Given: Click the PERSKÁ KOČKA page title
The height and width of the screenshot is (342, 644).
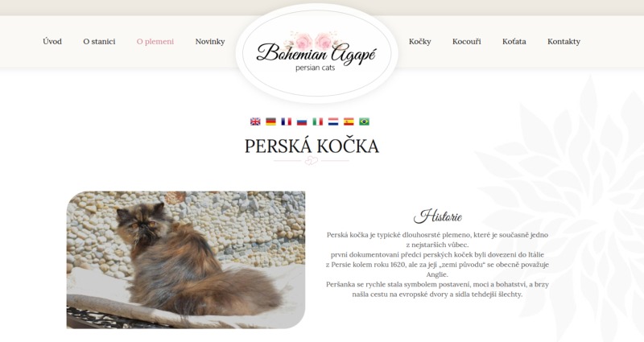Looking at the screenshot, I should [x=312, y=146].
